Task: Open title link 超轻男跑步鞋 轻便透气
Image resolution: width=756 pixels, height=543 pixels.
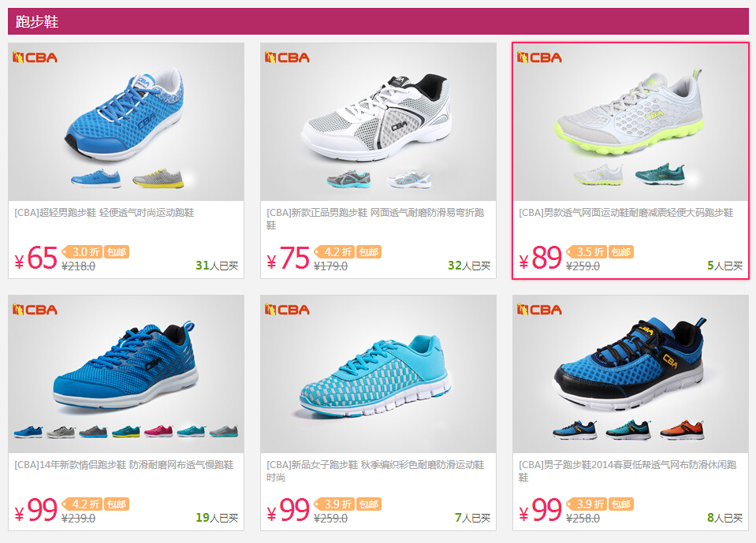Action: coord(104,213)
